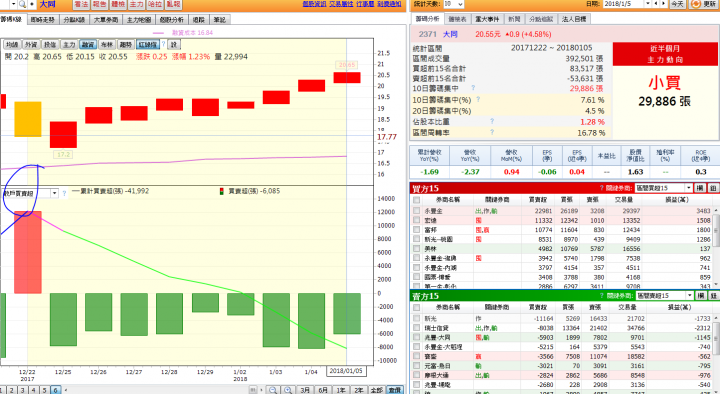Select page 3 in bottom pager
Viewport: 720px width, 394px height.
22,390
